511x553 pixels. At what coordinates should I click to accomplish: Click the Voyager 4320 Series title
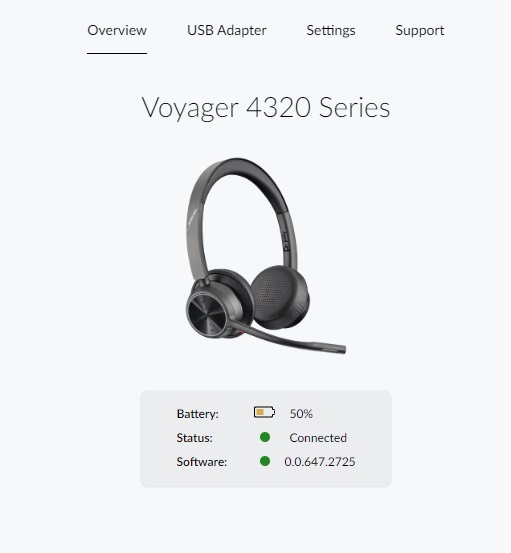tap(266, 108)
